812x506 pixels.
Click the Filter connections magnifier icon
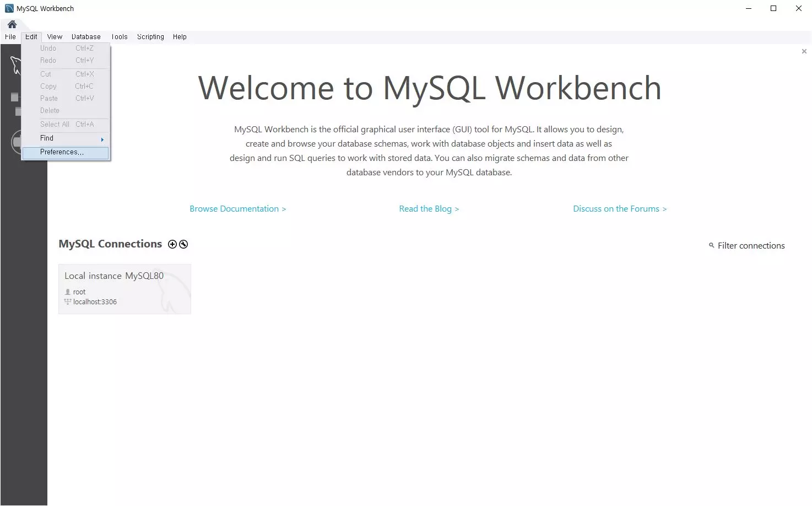(x=711, y=246)
